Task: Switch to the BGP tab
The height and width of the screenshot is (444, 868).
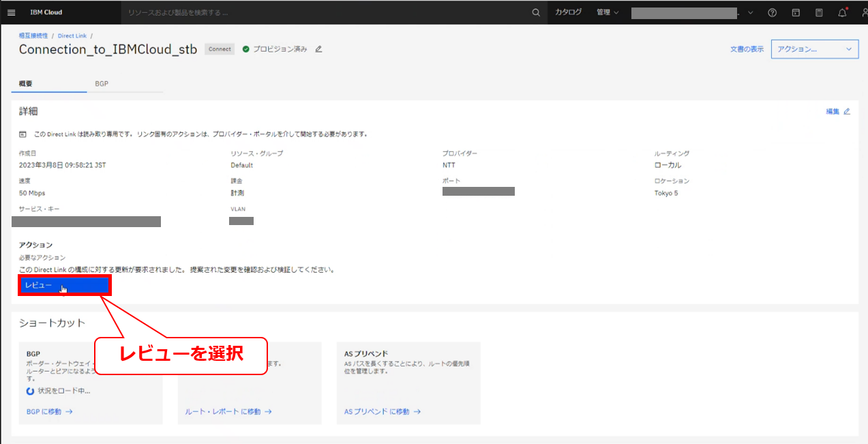Action: (102, 84)
